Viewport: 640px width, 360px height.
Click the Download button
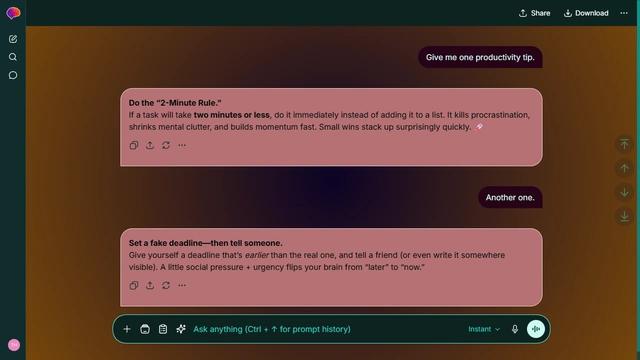point(586,13)
